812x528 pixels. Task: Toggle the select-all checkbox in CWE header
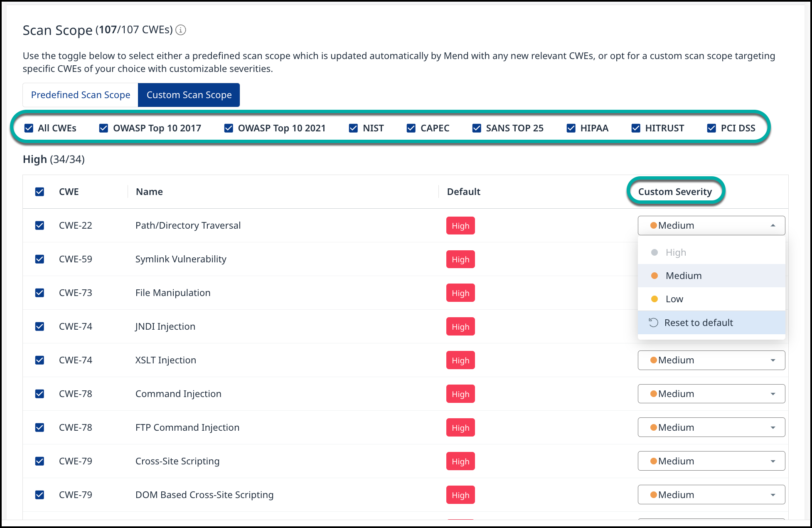(39, 192)
